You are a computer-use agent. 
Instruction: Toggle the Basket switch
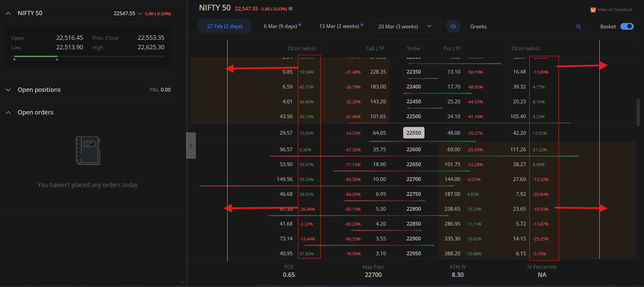click(x=627, y=26)
